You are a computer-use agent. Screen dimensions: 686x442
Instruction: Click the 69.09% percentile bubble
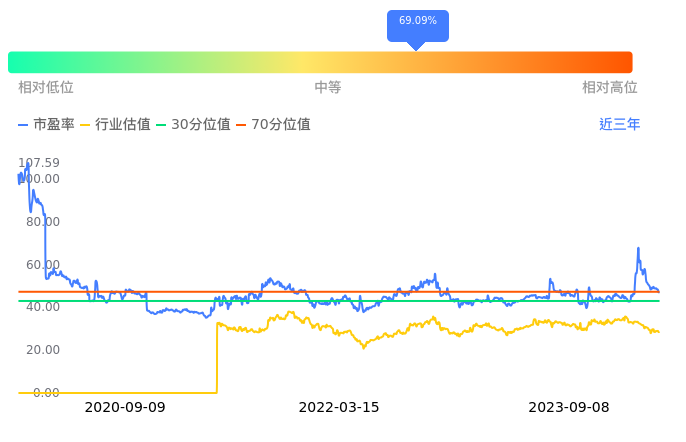[x=417, y=22]
